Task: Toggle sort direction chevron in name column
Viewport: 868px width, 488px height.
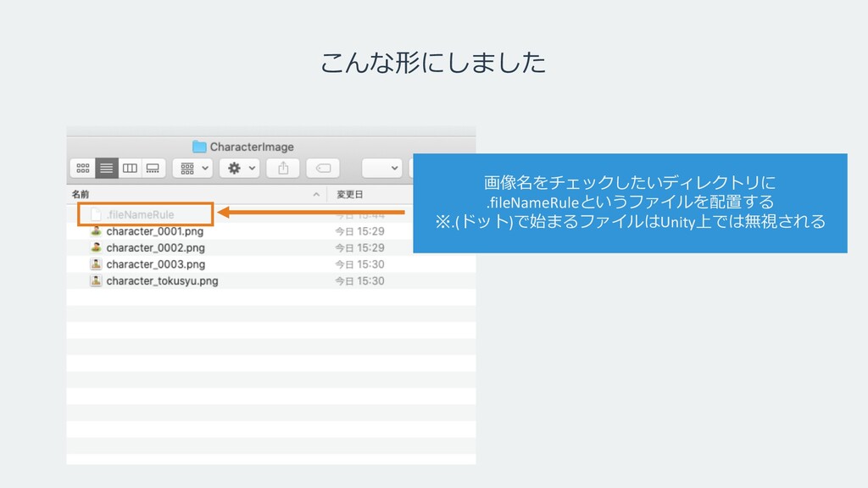Action: [316, 194]
